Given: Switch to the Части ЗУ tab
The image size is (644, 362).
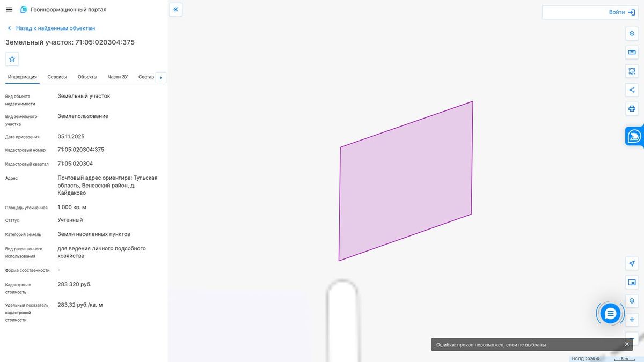Looking at the screenshot, I should click(x=118, y=77).
